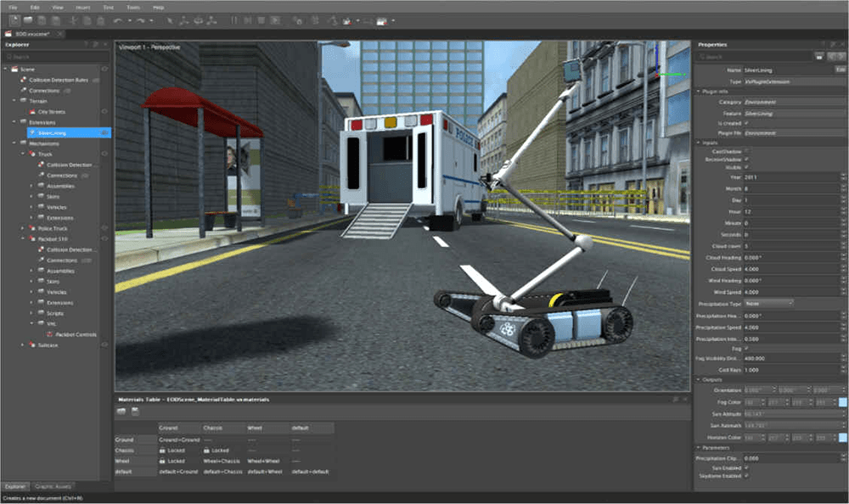Open the Precipitation Type dropdown
Image resolution: width=849 pixels, height=504 pixels.
click(768, 303)
